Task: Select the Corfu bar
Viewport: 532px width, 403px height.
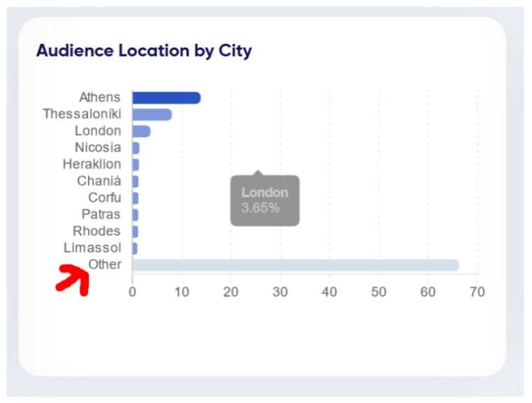Action: pyautogui.click(x=135, y=198)
